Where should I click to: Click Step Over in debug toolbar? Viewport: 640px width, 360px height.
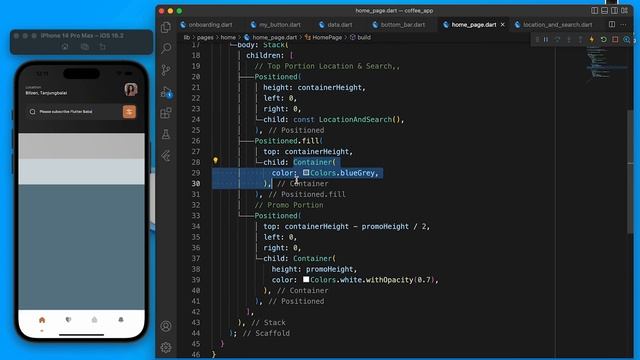pyautogui.click(x=557, y=40)
